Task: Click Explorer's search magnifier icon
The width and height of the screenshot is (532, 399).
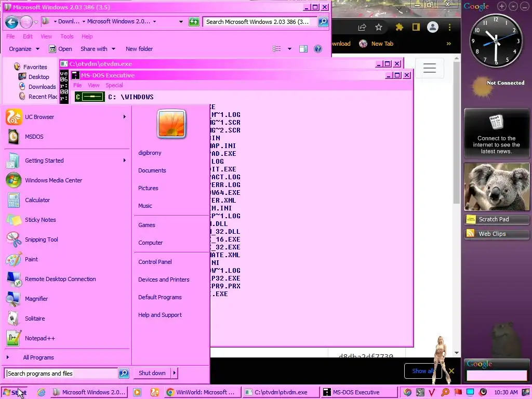Action: pyautogui.click(x=323, y=22)
